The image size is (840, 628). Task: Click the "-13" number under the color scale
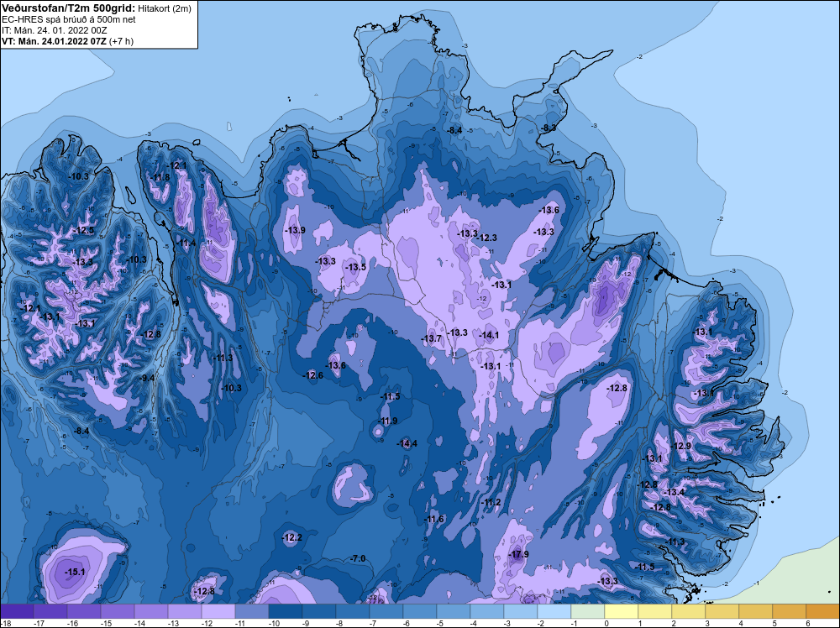point(172,623)
